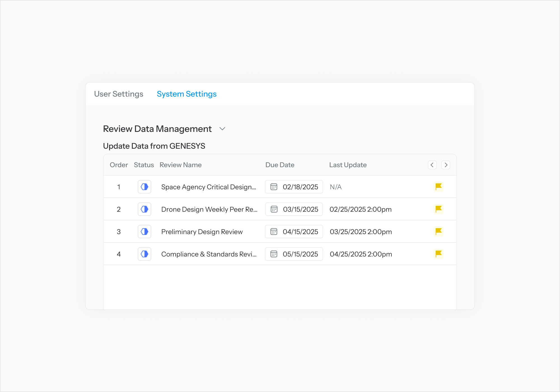Click calendar icon in 05/15/2025 field
The width and height of the screenshot is (560, 392).
274,254
